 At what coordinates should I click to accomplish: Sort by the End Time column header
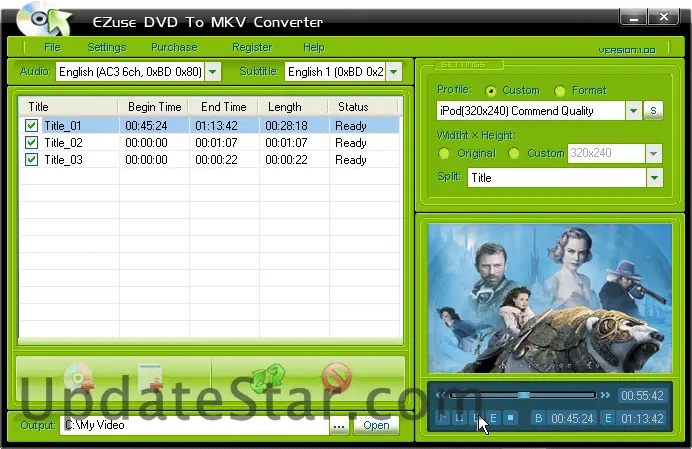[x=224, y=107]
